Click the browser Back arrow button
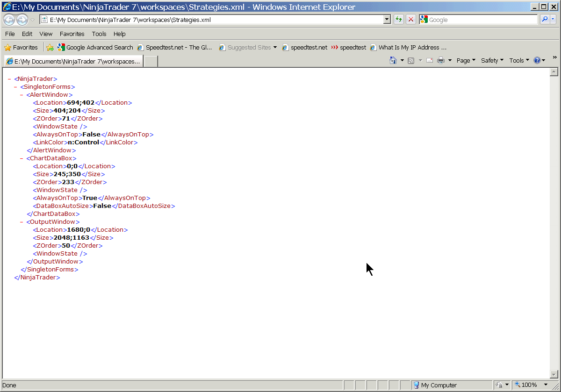This screenshot has width=561, height=392. pos(9,20)
